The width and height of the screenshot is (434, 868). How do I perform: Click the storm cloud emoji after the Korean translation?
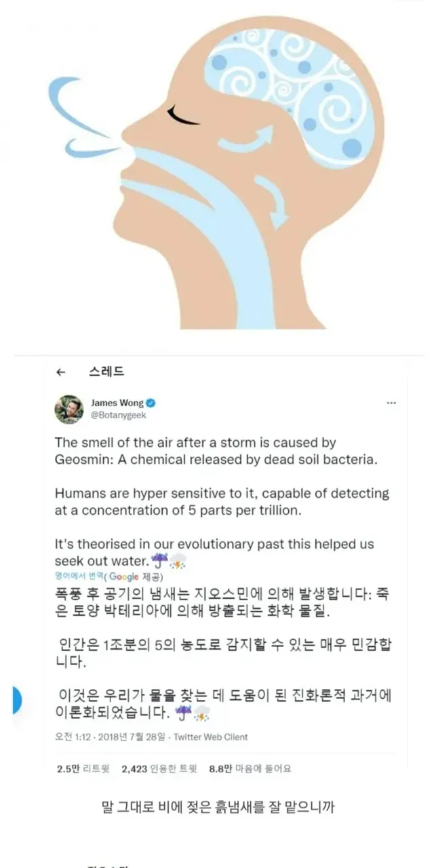201,712
